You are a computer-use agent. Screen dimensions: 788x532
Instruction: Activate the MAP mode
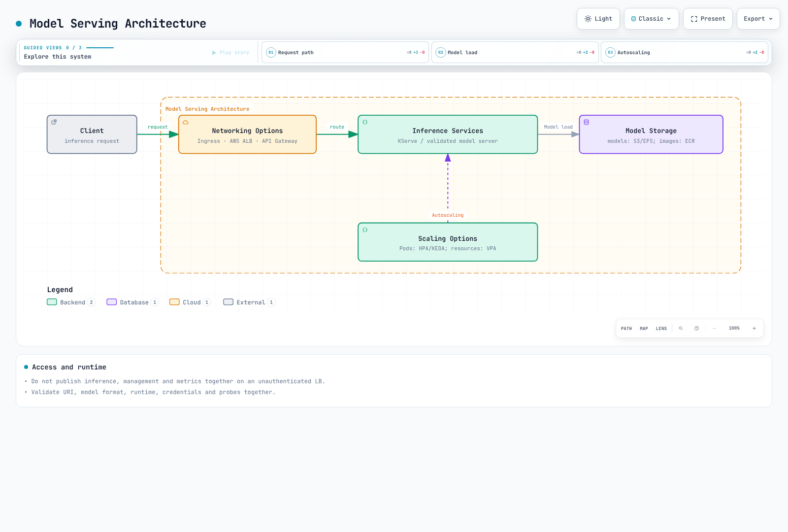pos(644,329)
